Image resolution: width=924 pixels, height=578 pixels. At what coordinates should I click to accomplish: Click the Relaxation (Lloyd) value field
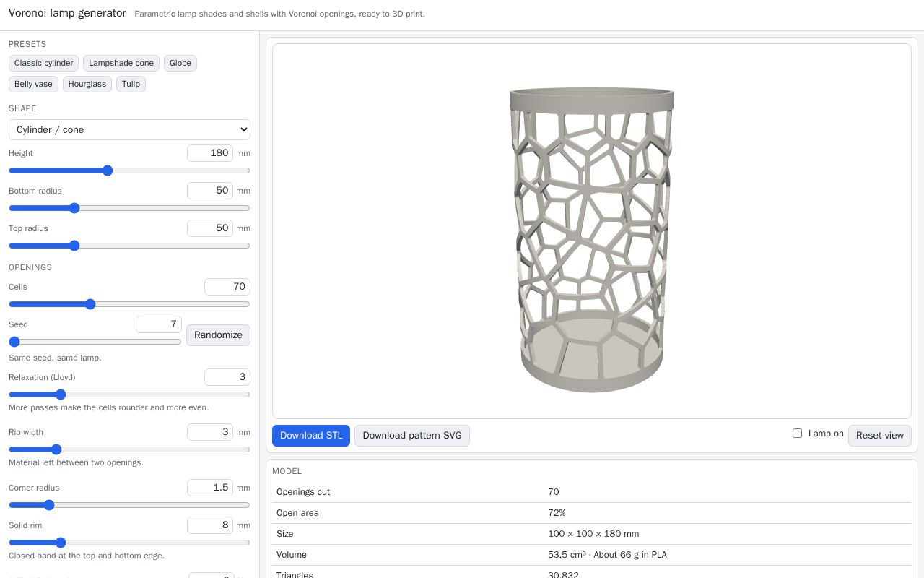[x=227, y=377]
